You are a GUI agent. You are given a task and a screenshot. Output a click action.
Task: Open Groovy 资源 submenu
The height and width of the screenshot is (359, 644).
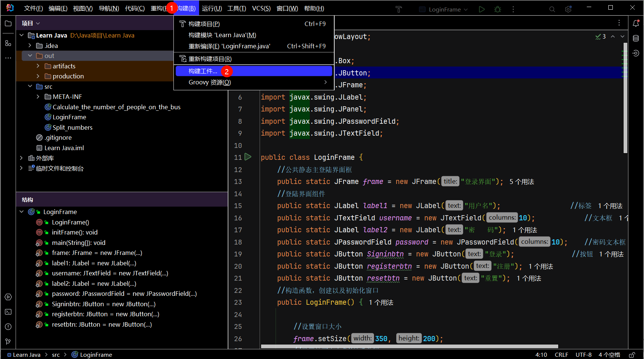[x=254, y=82]
